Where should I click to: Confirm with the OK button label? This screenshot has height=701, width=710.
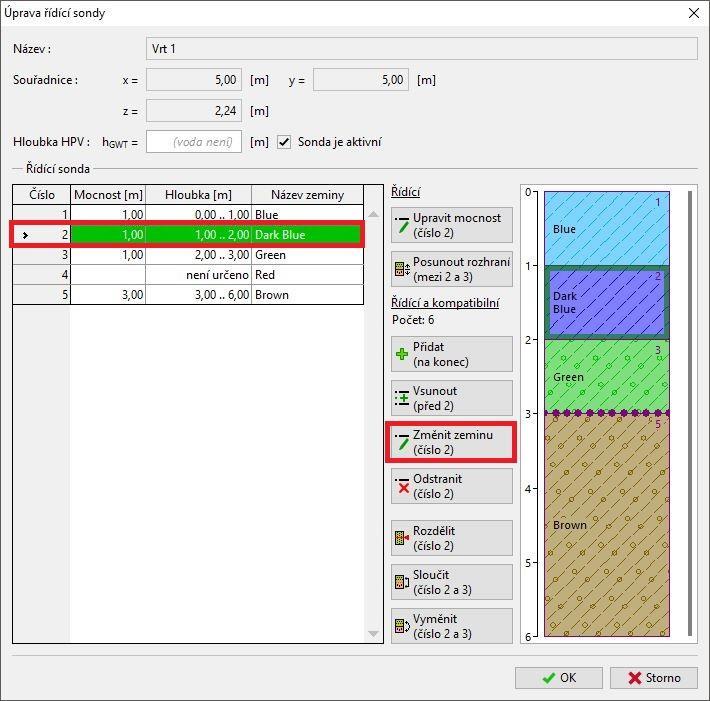pos(568,677)
